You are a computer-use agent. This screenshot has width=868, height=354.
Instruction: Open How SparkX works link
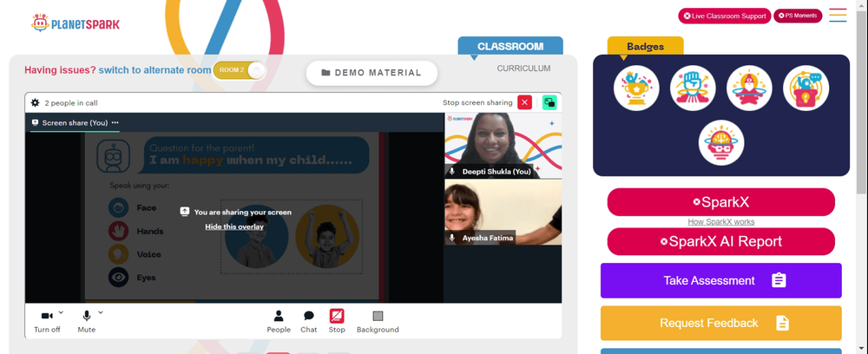(720, 222)
